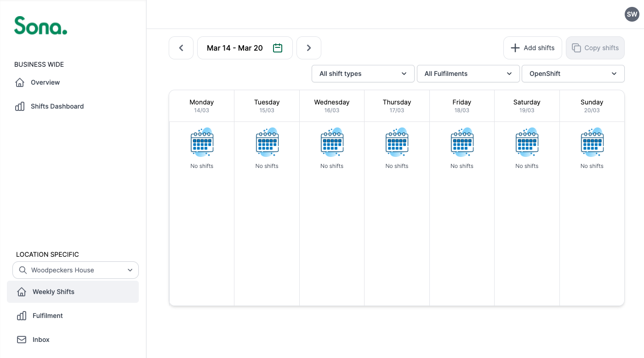Viewport: 644px width, 358px height.
Task: Click Sunday's no shifts calendar icon
Action: click(592, 142)
